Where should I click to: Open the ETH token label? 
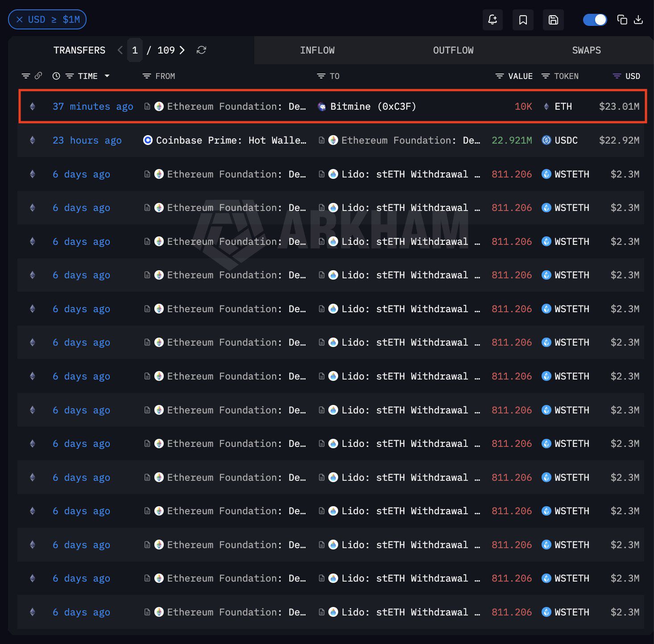[563, 107]
